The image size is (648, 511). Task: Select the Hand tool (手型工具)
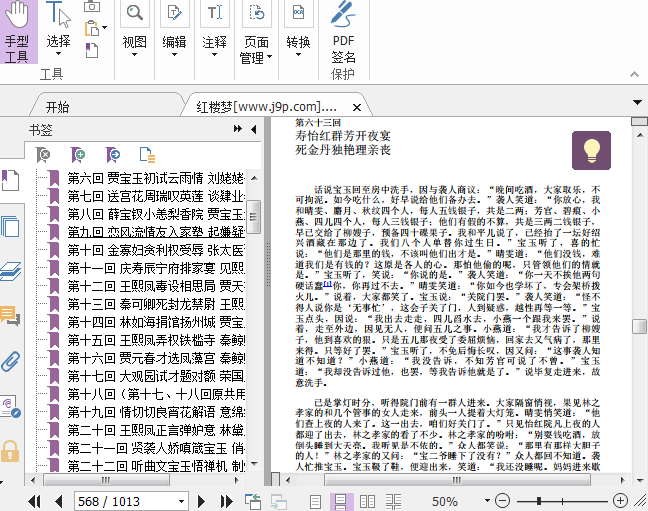pos(17,32)
